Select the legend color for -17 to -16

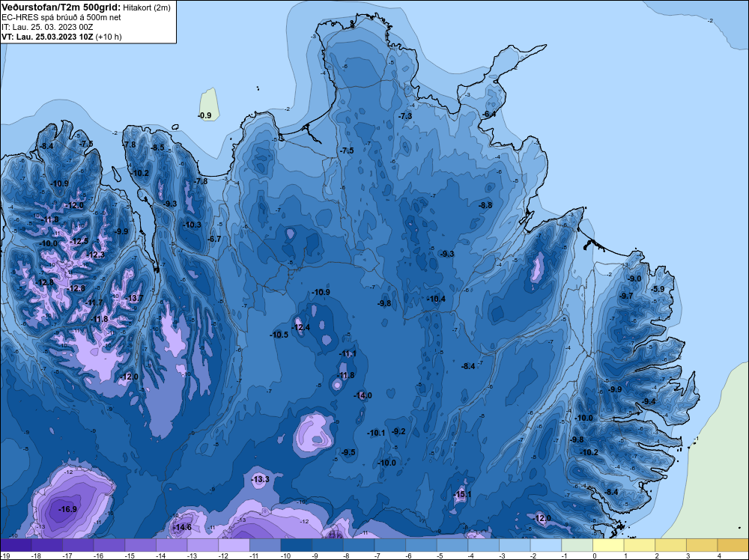coord(78,545)
